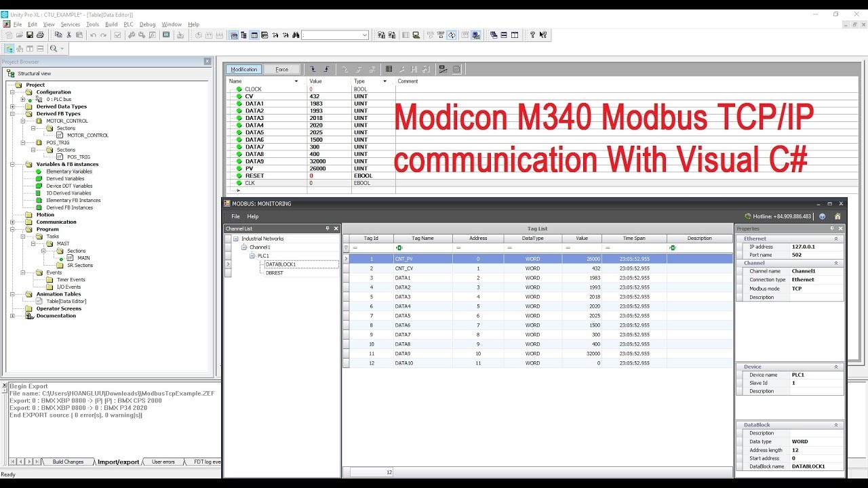
Task: Save the project with the floppy disk icon
Action: (30, 35)
